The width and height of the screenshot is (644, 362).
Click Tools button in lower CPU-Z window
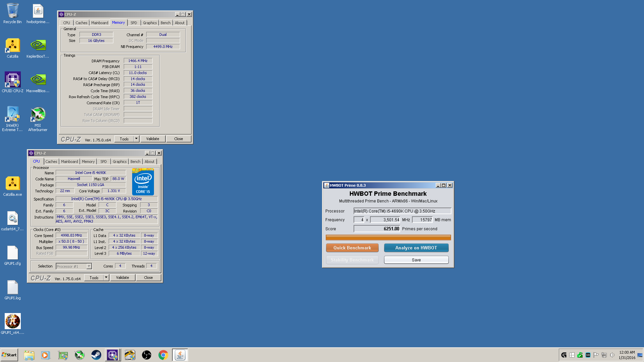pyautogui.click(x=94, y=278)
